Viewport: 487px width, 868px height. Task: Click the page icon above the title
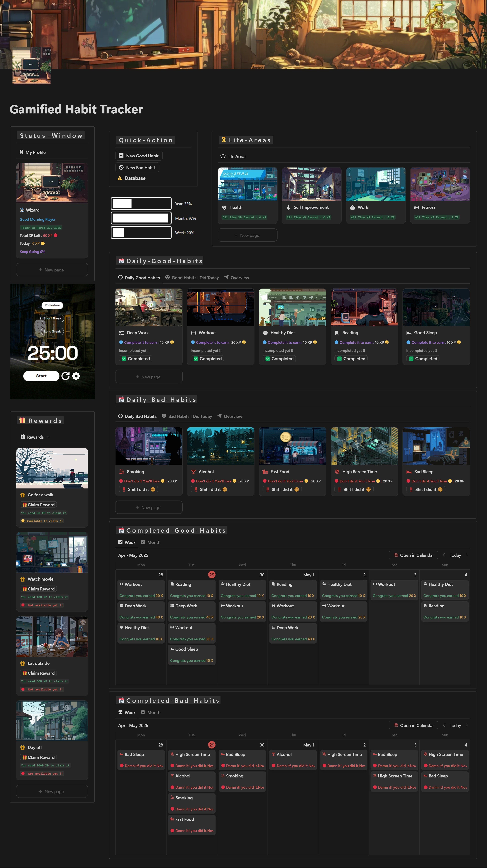(32, 65)
